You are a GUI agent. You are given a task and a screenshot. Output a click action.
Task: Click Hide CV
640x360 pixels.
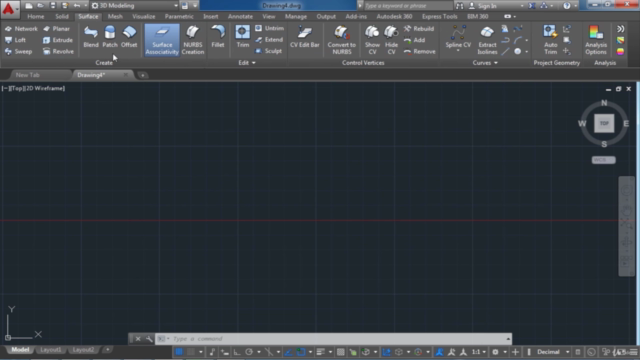coord(391,40)
